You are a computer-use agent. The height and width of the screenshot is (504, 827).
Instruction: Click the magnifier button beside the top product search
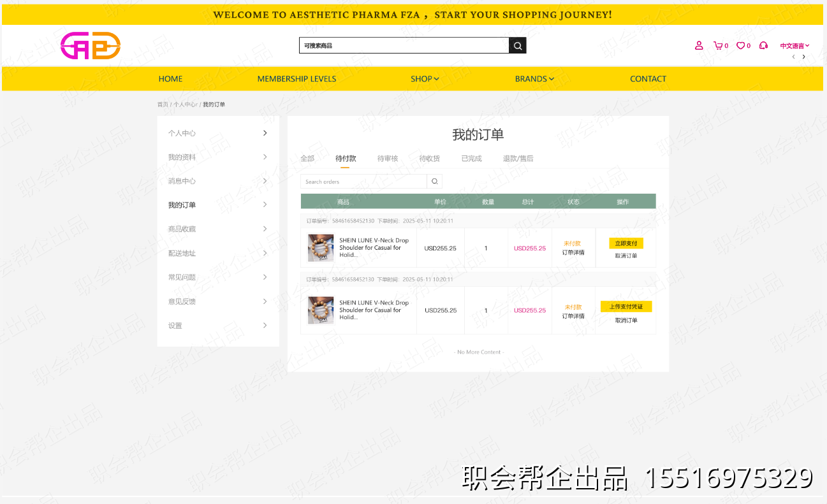[x=518, y=45]
